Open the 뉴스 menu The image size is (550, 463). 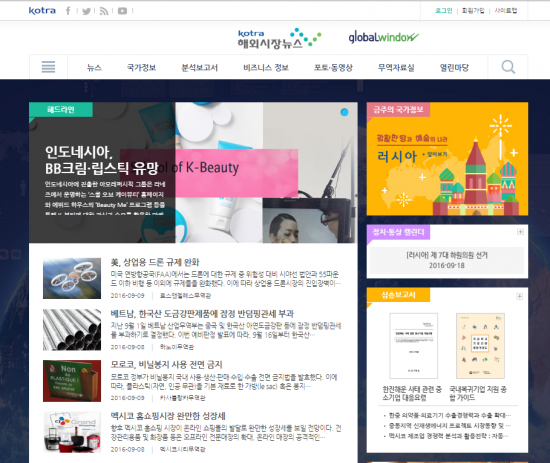coord(94,68)
